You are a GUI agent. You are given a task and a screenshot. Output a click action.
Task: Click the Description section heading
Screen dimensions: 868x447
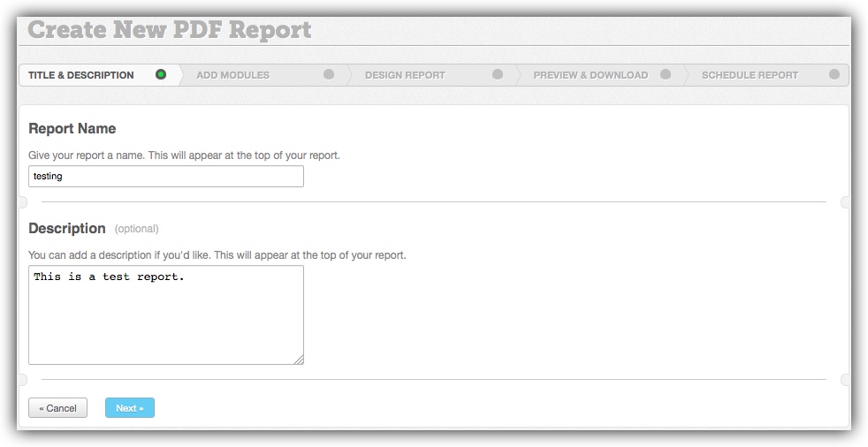67,229
